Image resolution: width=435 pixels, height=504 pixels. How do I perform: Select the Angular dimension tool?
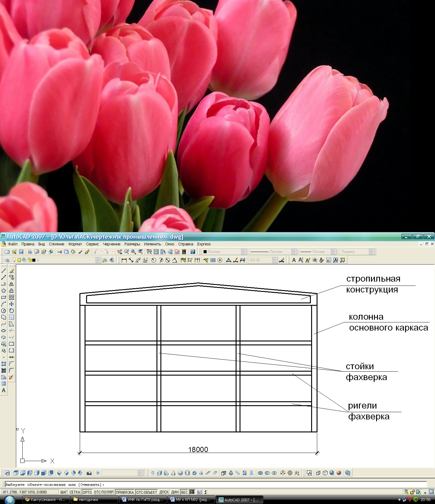(175, 260)
